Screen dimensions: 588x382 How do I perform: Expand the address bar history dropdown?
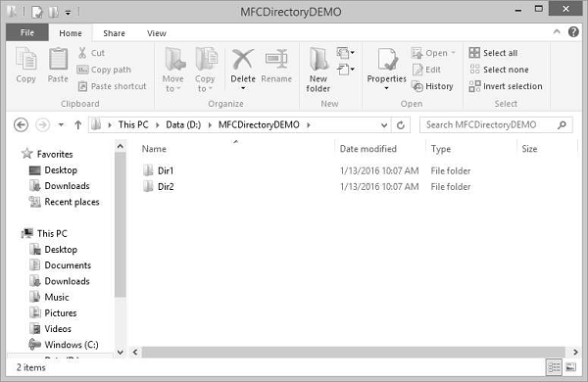click(x=384, y=125)
